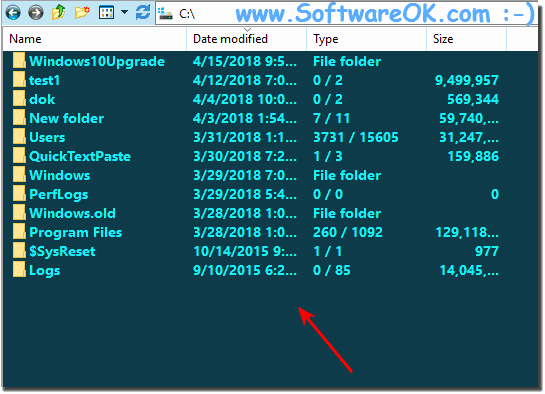This screenshot has height=394, width=545.
Task: Sort by Name column header
Action: (95, 39)
